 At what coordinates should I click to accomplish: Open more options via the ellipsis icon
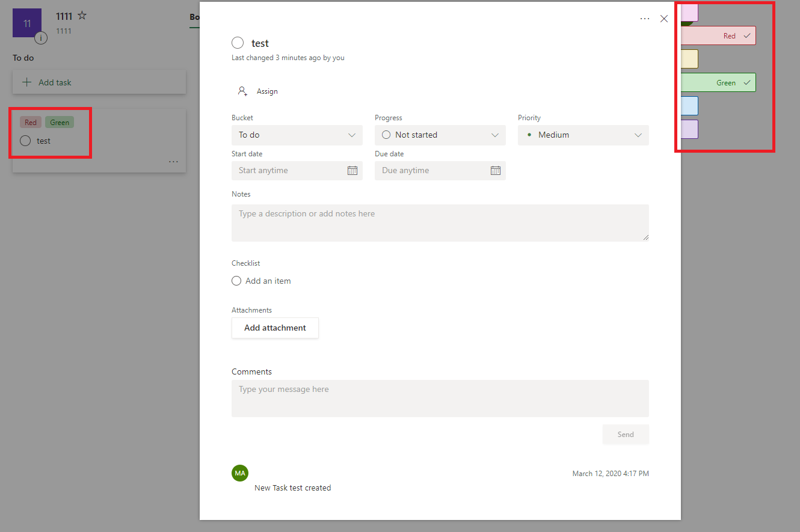coord(645,19)
